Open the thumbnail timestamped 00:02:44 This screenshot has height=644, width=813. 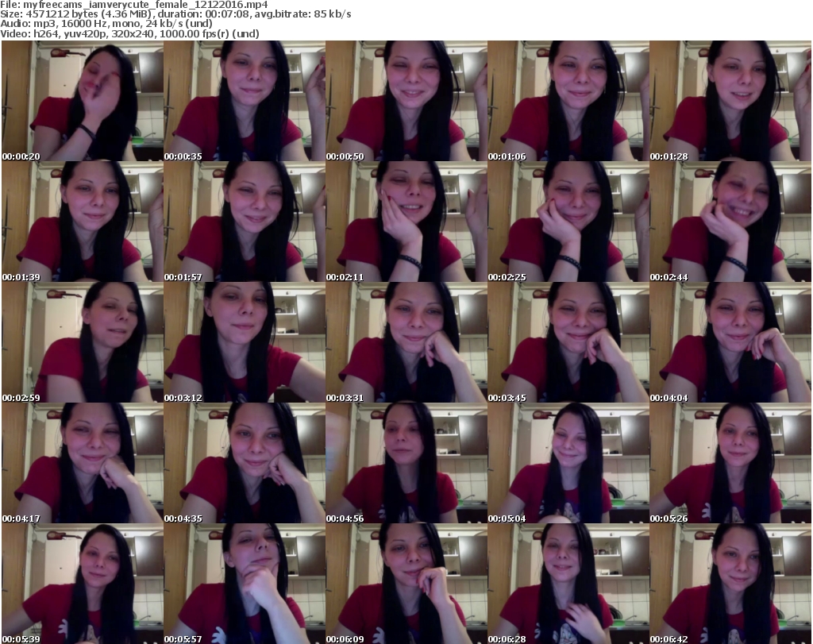click(x=730, y=222)
